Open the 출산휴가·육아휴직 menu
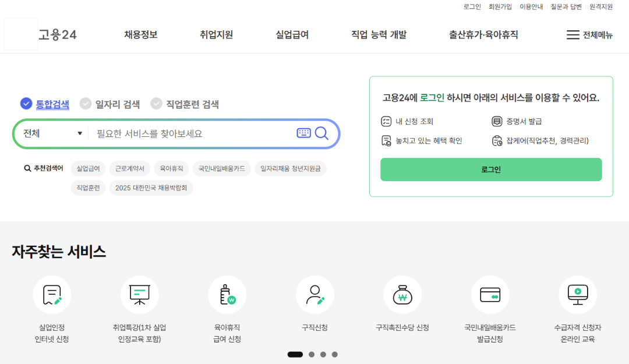 [483, 35]
